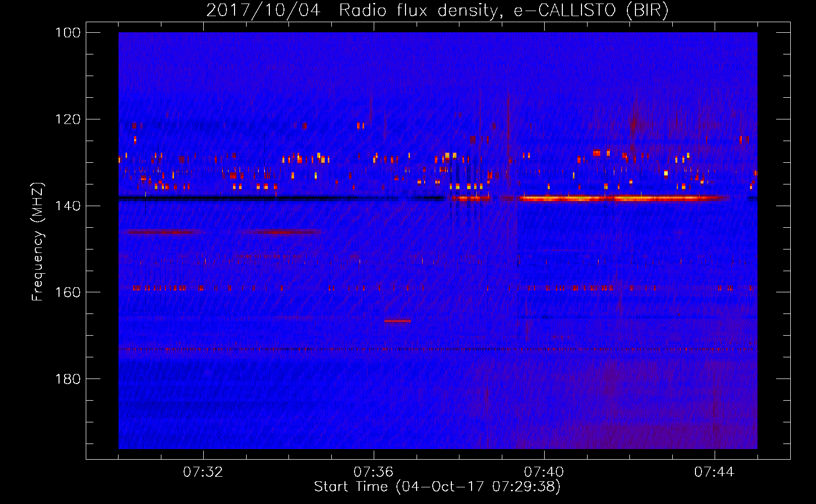Click the 140 frequency tick label
The image size is (816, 504).
[x=69, y=206]
